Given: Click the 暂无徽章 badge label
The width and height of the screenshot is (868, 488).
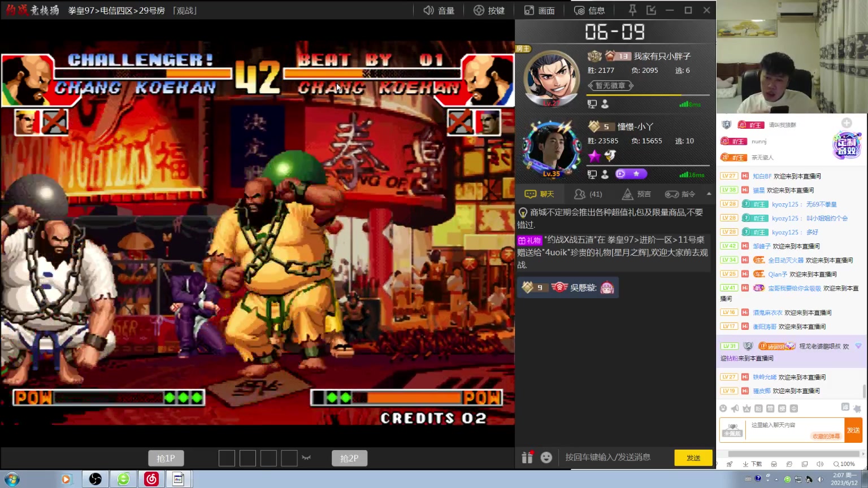Looking at the screenshot, I should coord(611,86).
